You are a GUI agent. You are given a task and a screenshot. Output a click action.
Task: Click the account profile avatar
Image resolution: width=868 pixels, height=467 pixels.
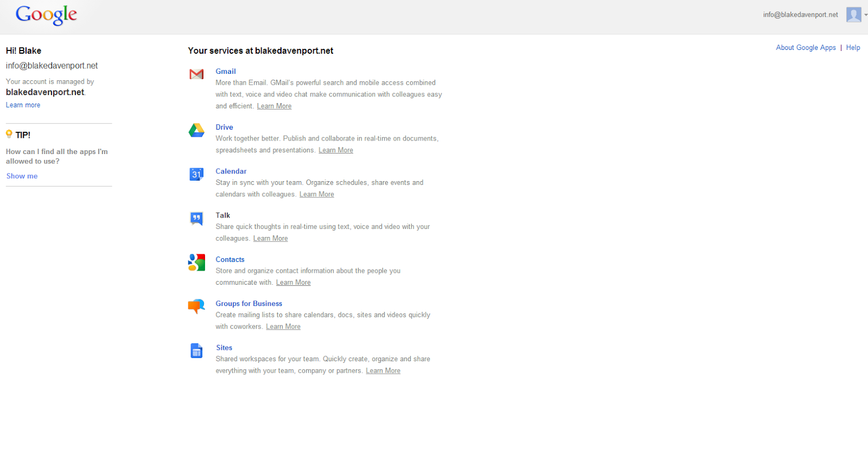(x=854, y=15)
